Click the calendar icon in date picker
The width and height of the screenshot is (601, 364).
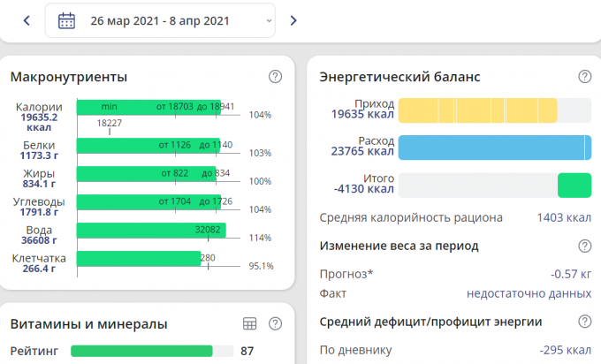click(66, 20)
